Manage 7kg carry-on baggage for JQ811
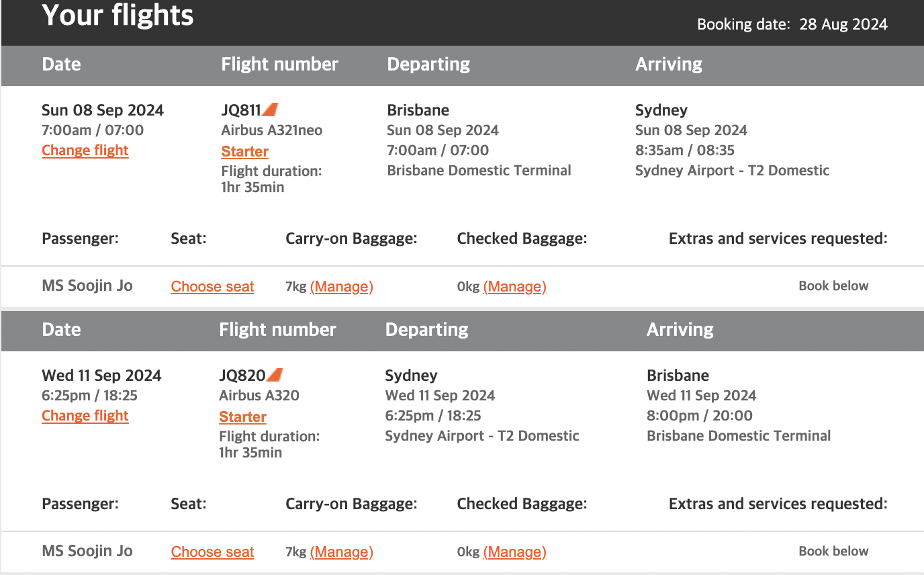 [x=342, y=287]
